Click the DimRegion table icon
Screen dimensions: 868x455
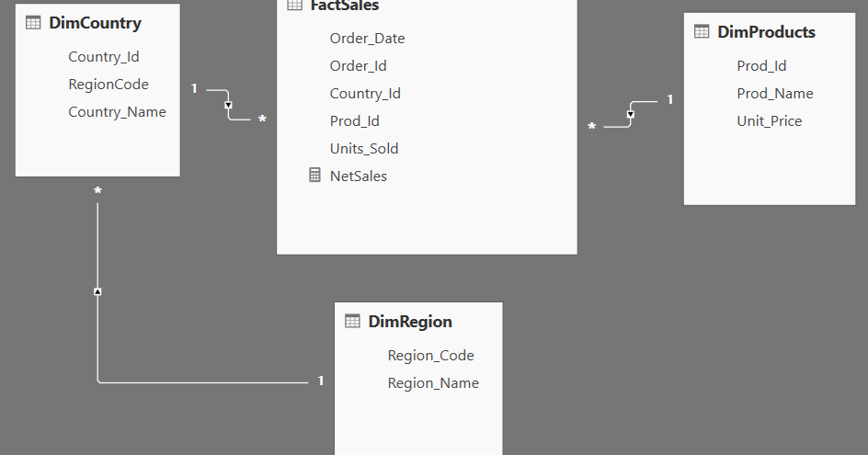(x=352, y=321)
